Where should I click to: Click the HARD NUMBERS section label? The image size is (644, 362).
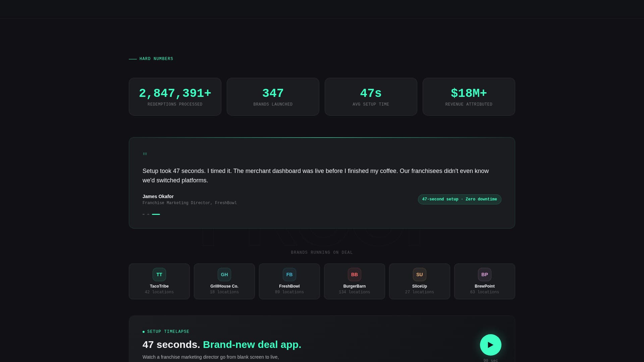tap(156, 59)
